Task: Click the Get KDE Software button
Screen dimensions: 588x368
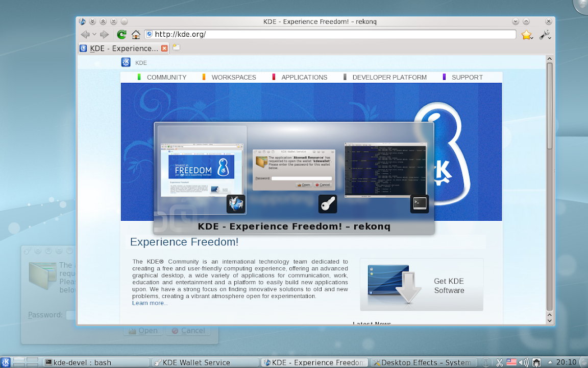Action: (422, 285)
